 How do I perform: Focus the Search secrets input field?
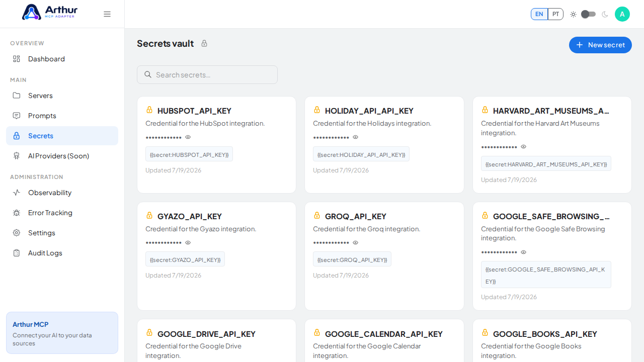207,74
